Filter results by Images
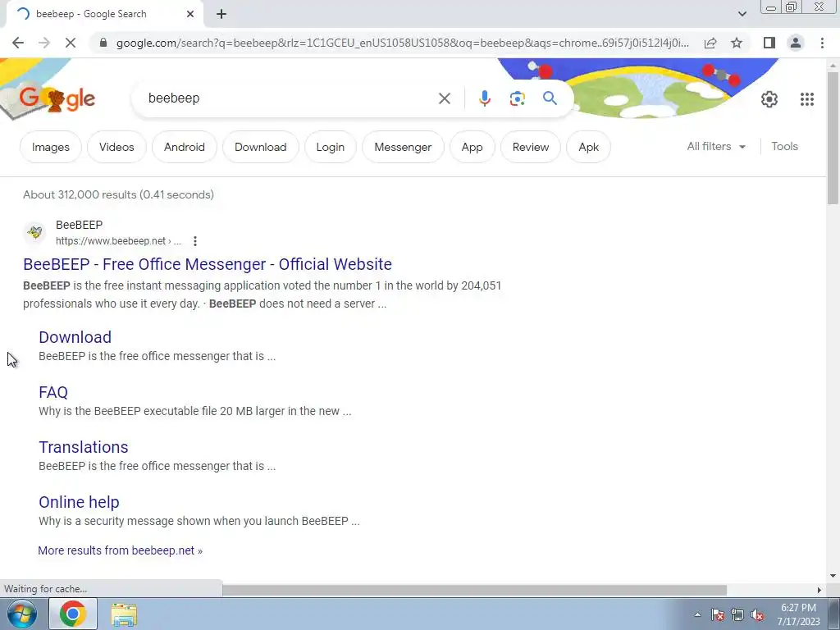Viewport: 840px width, 630px height. [x=50, y=147]
